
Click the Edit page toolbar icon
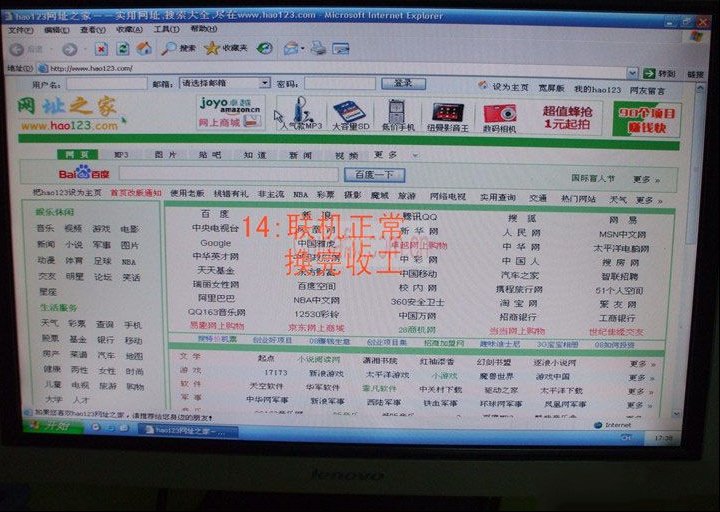pos(341,48)
